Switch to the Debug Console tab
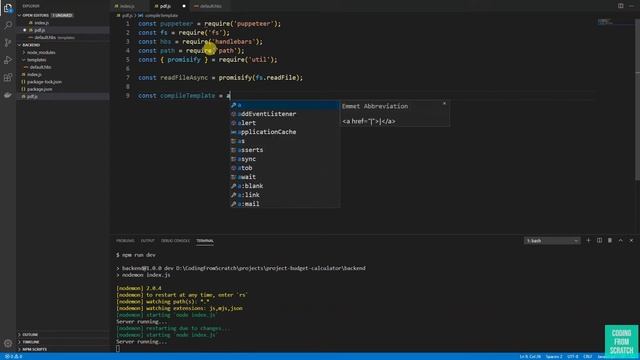The width and height of the screenshot is (640, 360). [x=175, y=241]
